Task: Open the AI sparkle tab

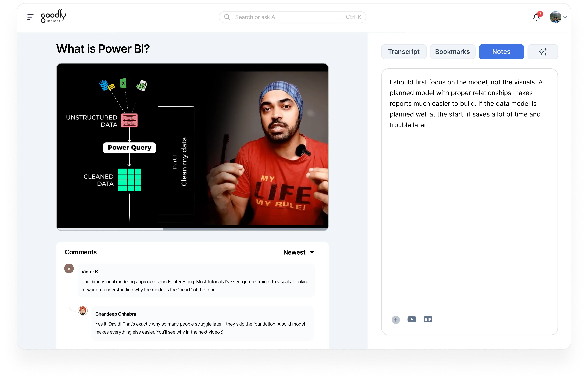Action: point(542,52)
